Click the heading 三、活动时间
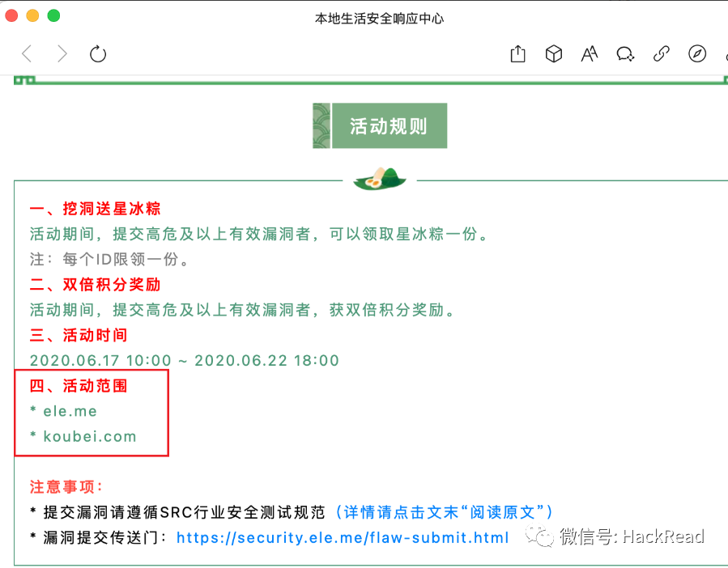Viewport: 728px width, 568px height. 79,335
